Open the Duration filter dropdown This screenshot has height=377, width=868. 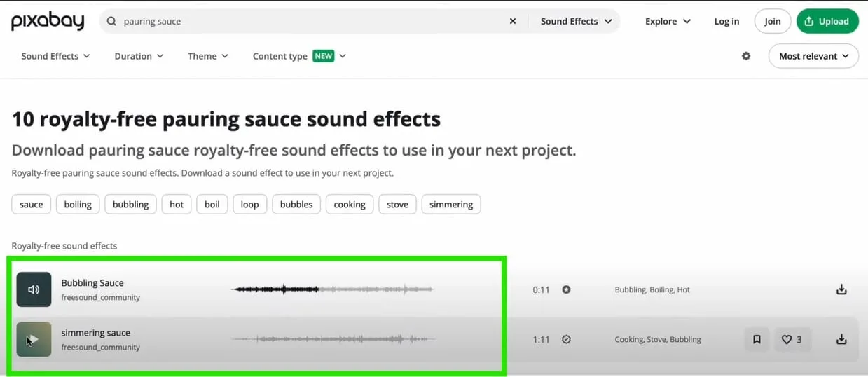[x=139, y=56]
